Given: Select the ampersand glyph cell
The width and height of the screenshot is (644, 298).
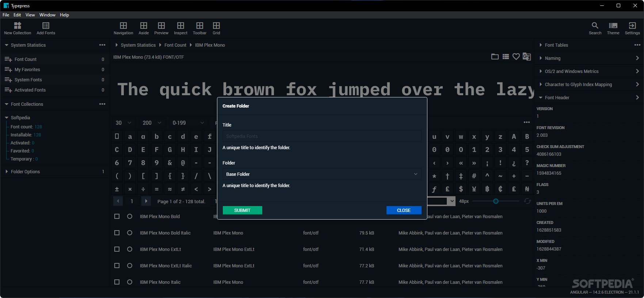Looking at the screenshot, I should pos(170,163).
